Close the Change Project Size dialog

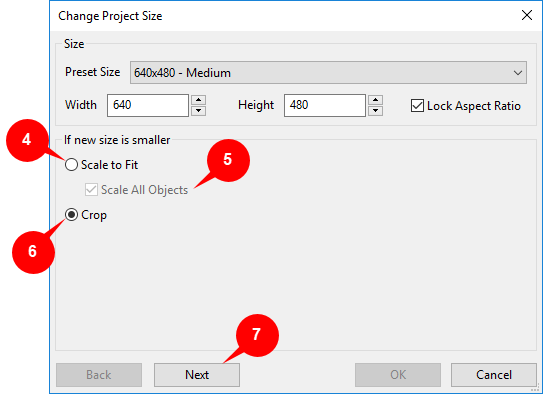[x=527, y=15]
